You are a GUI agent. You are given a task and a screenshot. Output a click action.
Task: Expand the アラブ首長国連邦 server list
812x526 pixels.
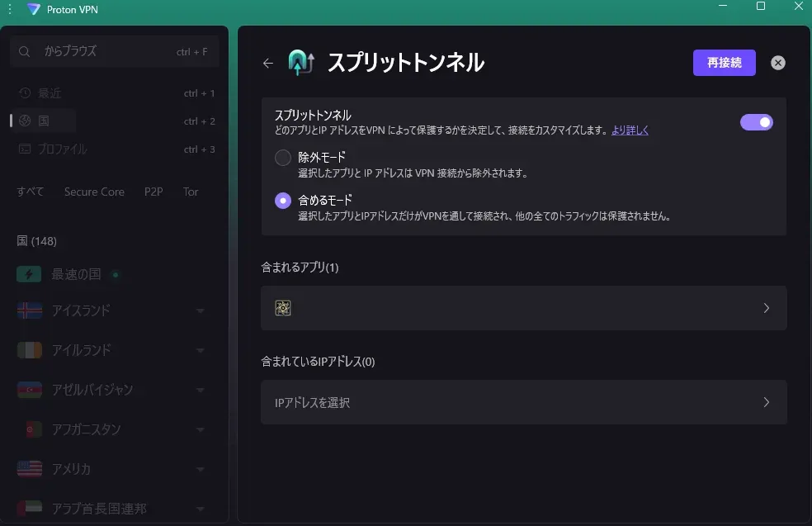201,509
